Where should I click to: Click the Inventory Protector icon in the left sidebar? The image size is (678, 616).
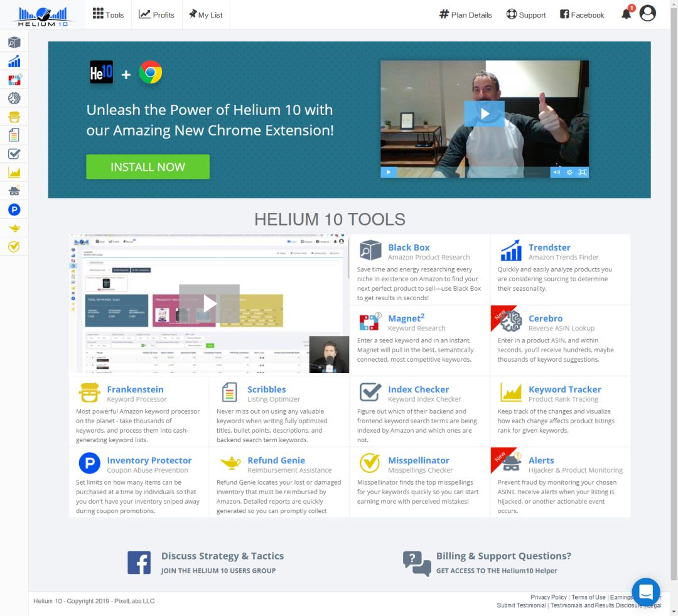click(x=14, y=210)
